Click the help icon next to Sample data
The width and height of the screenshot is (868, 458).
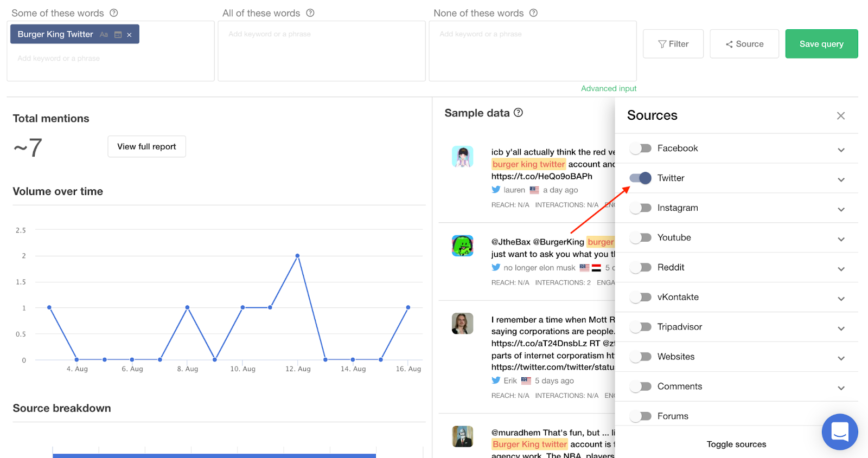pyautogui.click(x=519, y=113)
